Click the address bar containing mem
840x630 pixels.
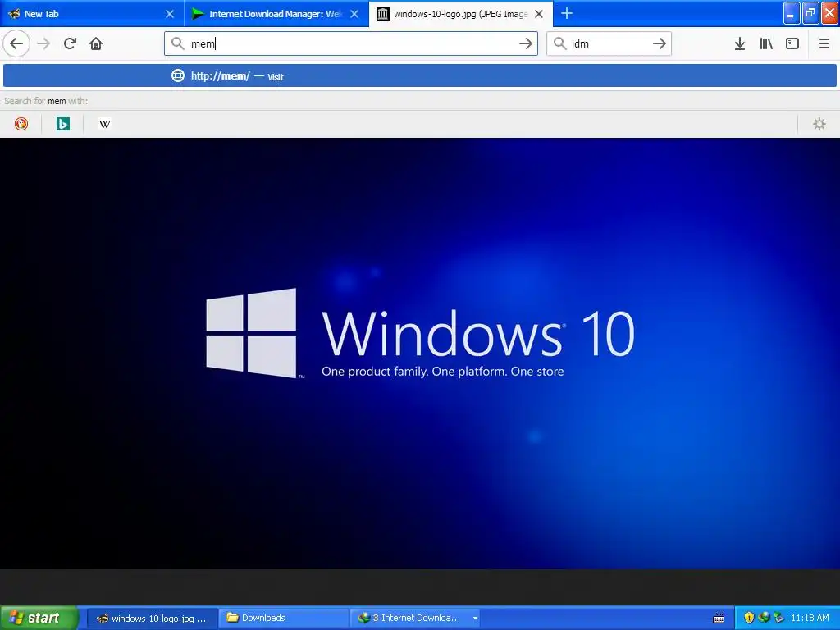click(351, 43)
